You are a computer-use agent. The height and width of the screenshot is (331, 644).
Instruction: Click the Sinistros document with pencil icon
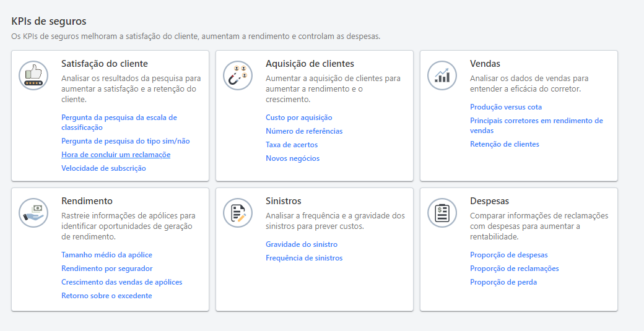click(238, 213)
